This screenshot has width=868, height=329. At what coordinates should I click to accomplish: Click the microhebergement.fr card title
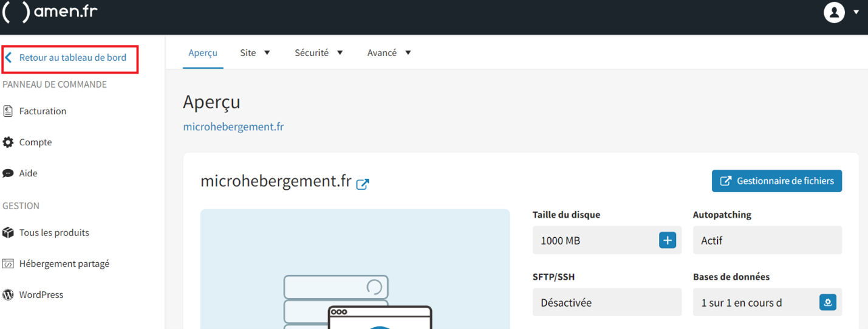[276, 181]
